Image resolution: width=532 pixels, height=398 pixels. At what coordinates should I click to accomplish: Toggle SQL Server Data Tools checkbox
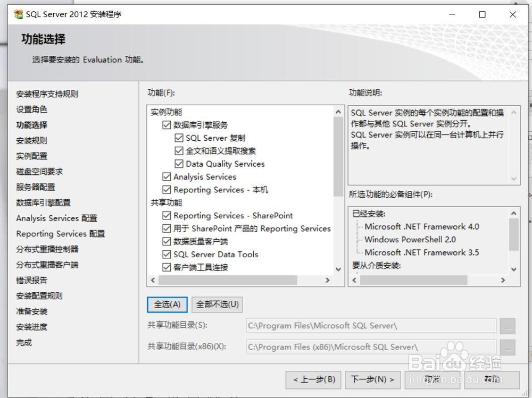(167, 254)
